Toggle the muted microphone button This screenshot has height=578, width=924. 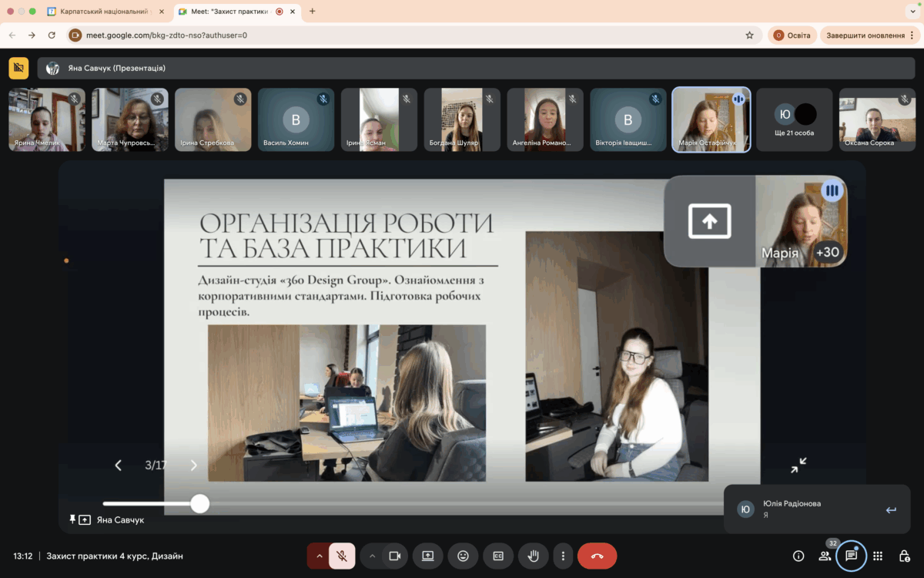click(x=342, y=556)
